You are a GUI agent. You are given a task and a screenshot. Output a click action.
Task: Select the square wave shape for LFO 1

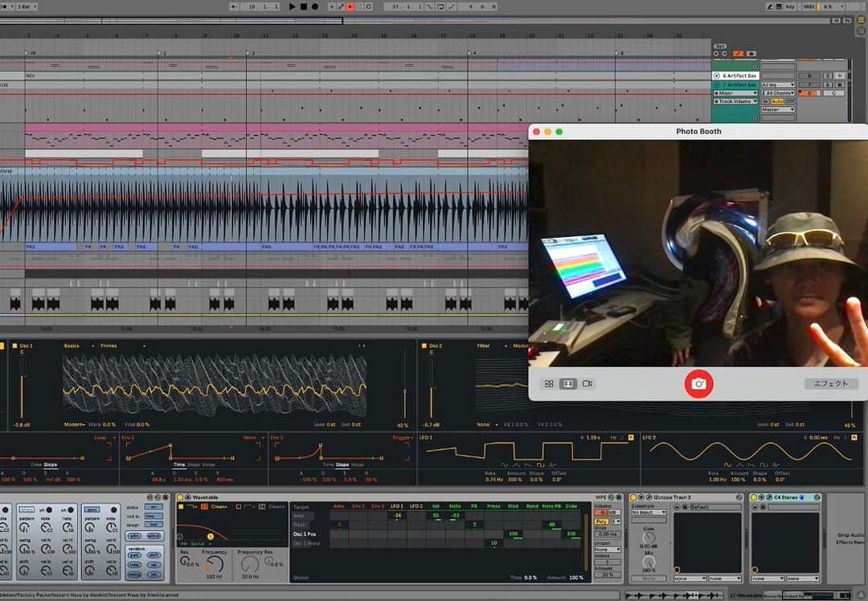pyautogui.click(x=540, y=464)
